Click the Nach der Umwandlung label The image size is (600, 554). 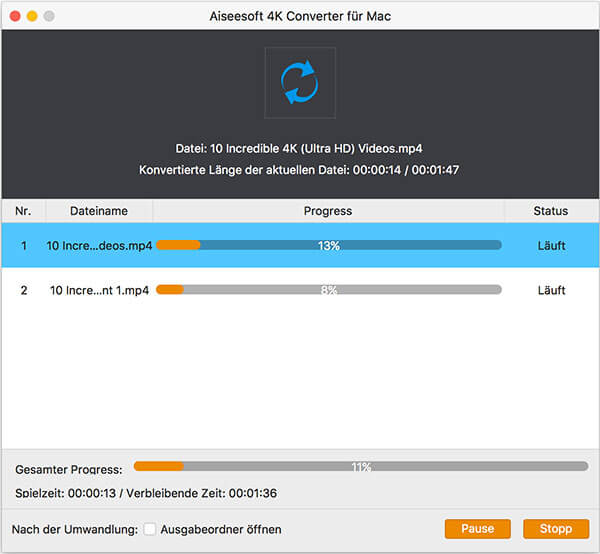tap(75, 530)
